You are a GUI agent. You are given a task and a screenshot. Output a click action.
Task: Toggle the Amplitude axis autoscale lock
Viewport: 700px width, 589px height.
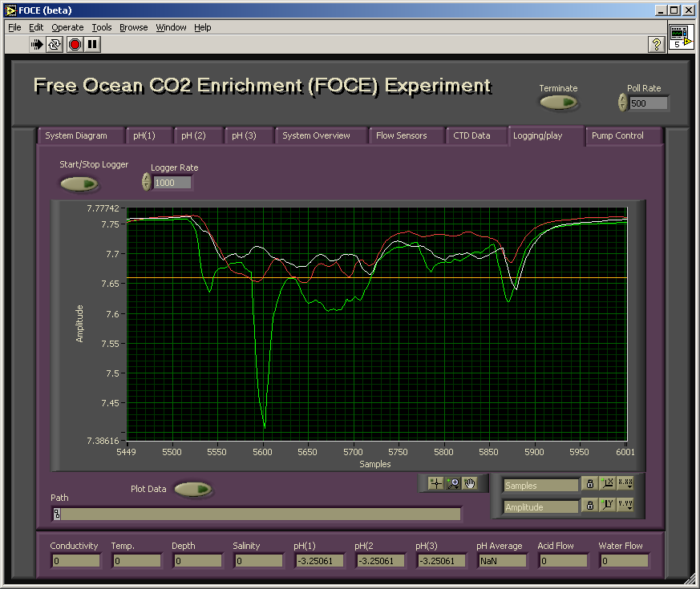coord(589,505)
